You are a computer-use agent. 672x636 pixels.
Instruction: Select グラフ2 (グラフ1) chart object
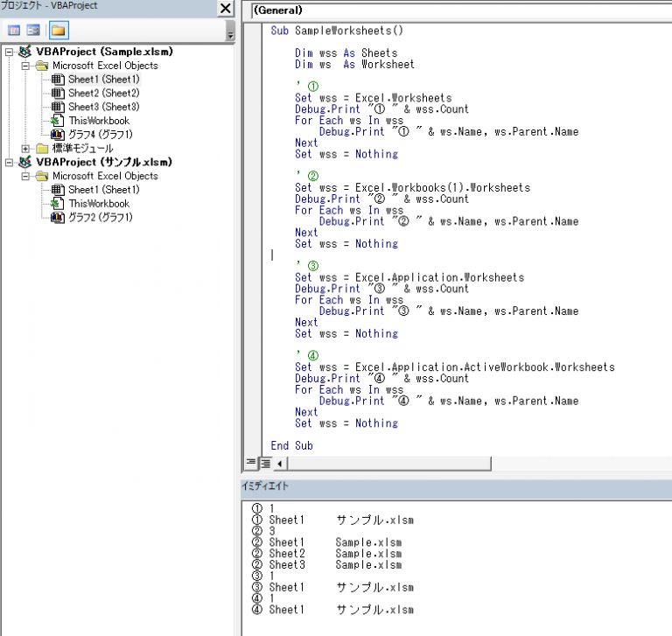(101, 217)
